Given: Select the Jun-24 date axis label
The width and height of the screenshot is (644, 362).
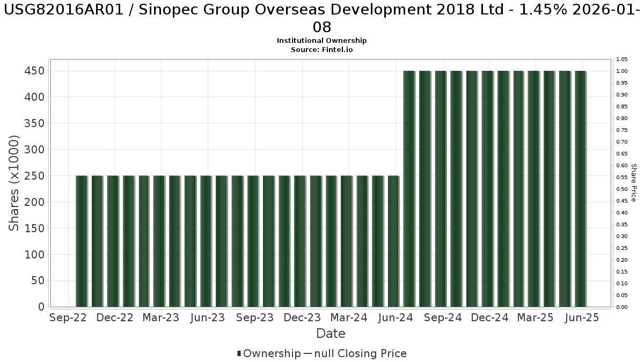Looking at the screenshot, I should pos(396,317).
